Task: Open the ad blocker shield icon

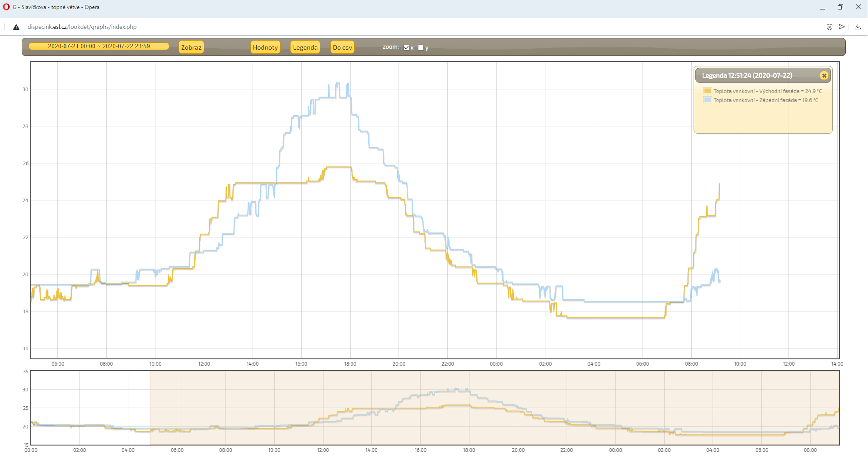Action: (830, 27)
